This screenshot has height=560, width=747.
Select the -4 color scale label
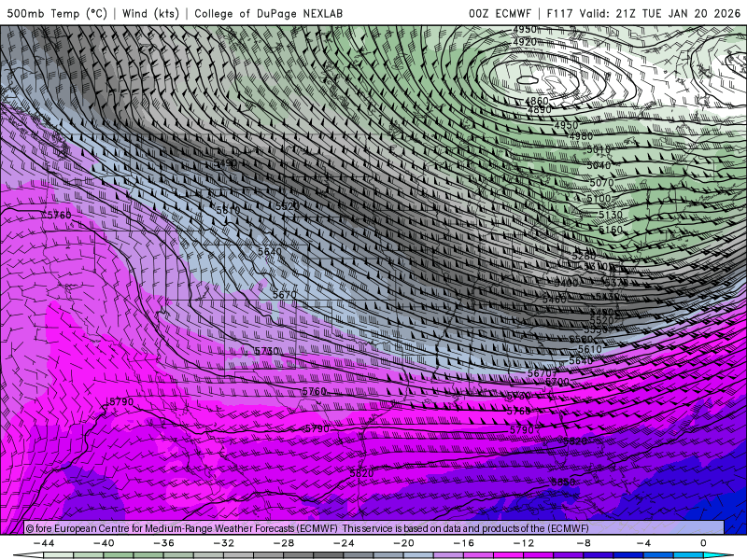coord(643,543)
